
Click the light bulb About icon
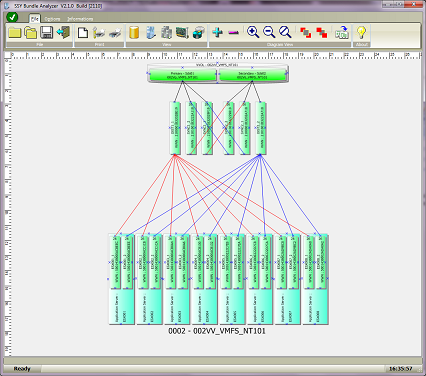(361, 32)
